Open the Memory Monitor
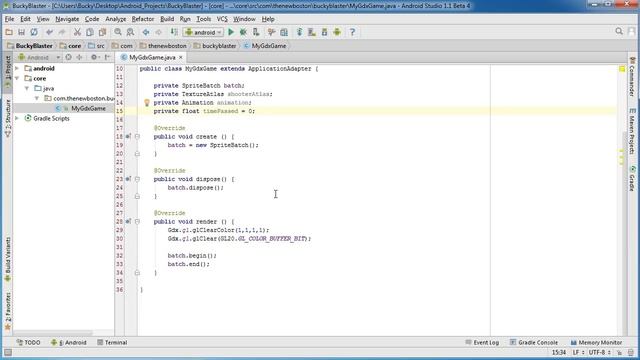The width and height of the screenshot is (640, 360). (596, 342)
